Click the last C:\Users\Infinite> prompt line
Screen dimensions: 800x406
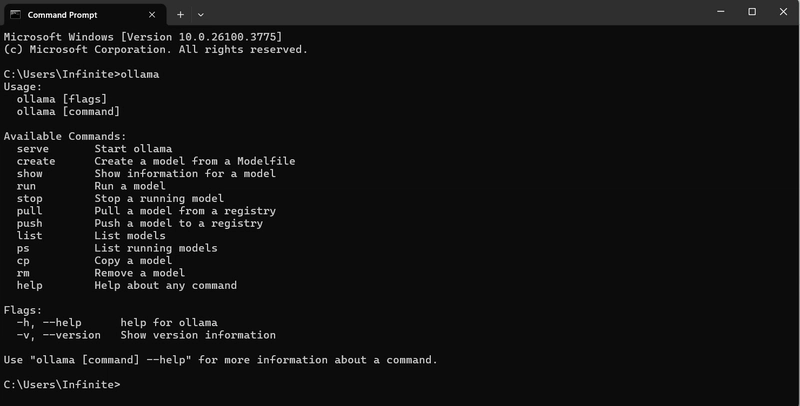62,385
